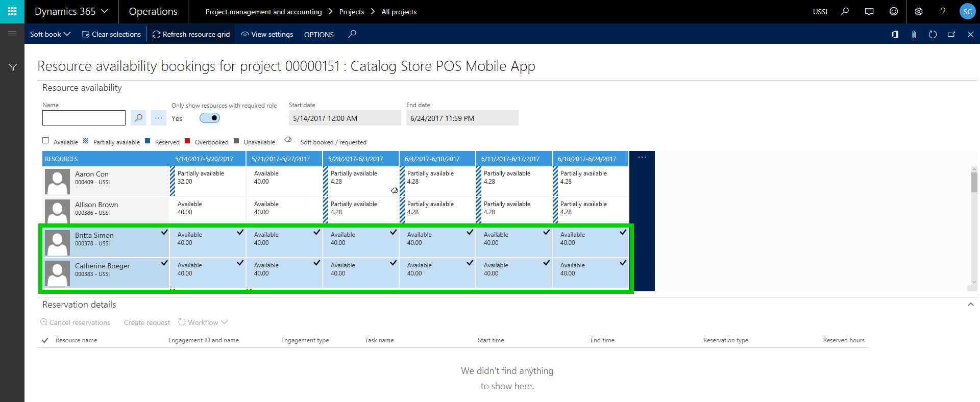Open View settings in the action bar

pyautogui.click(x=267, y=34)
